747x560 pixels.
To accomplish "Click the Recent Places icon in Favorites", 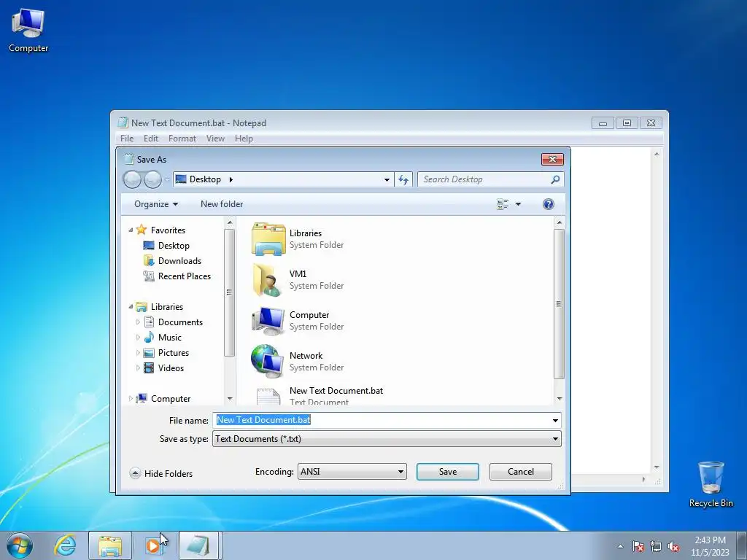I will coord(149,276).
